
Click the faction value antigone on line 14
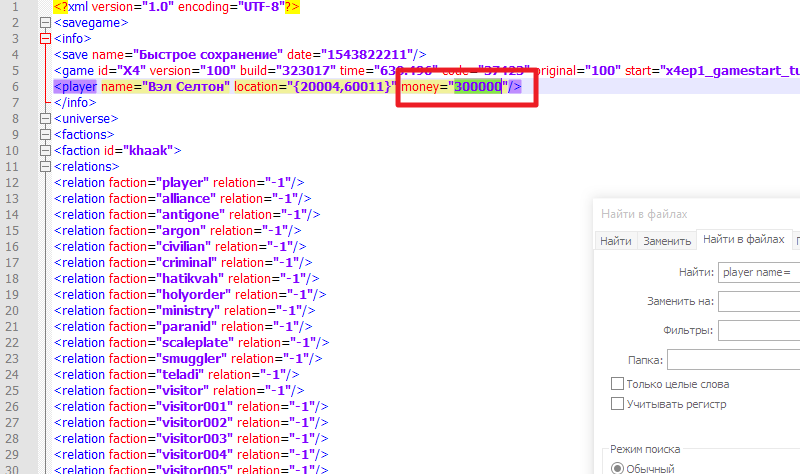(x=190, y=215)
